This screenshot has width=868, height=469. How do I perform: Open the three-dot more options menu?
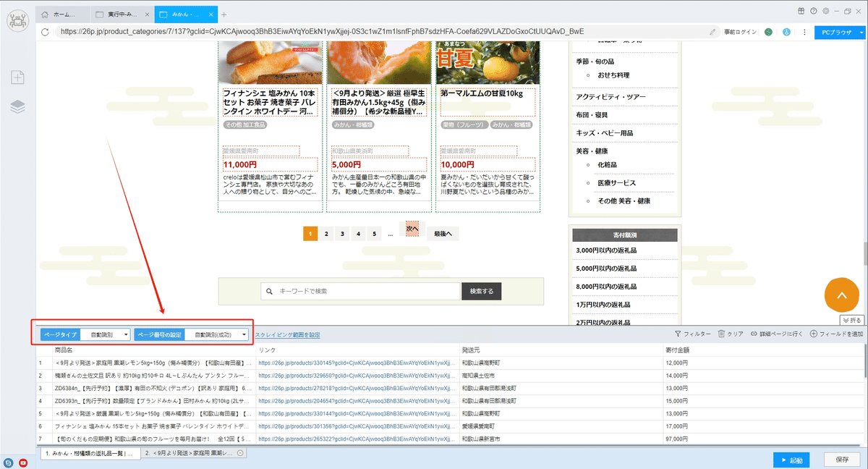[x=804, y=32]
